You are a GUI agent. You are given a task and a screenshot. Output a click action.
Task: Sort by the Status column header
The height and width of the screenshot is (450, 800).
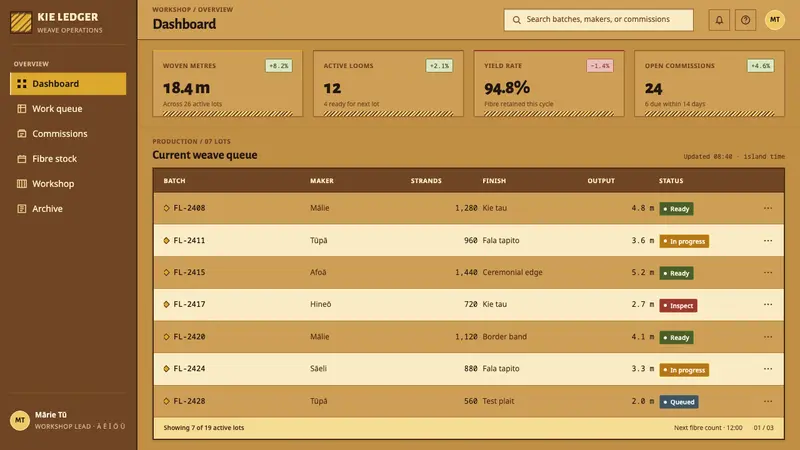(671, 181)
